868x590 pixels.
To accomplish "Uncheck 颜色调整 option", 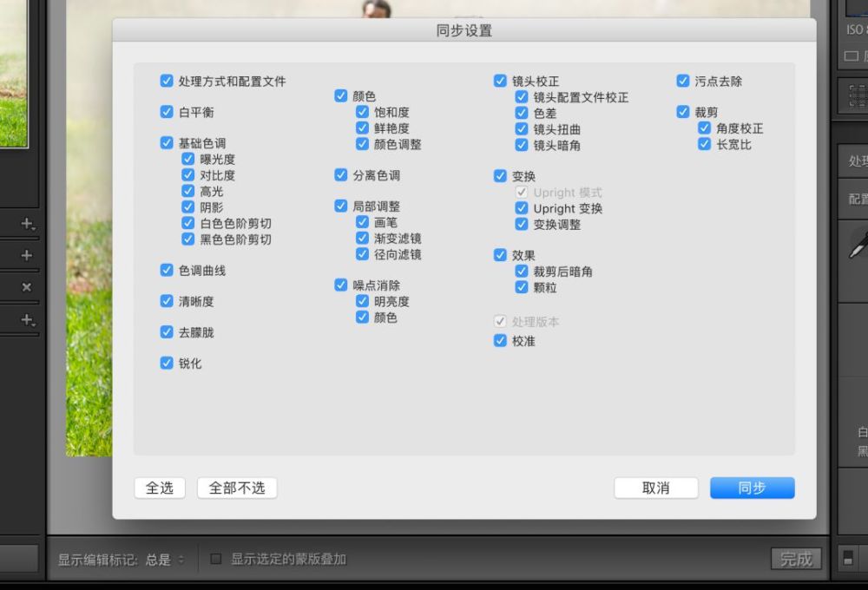I will click(x=363, y=144).
